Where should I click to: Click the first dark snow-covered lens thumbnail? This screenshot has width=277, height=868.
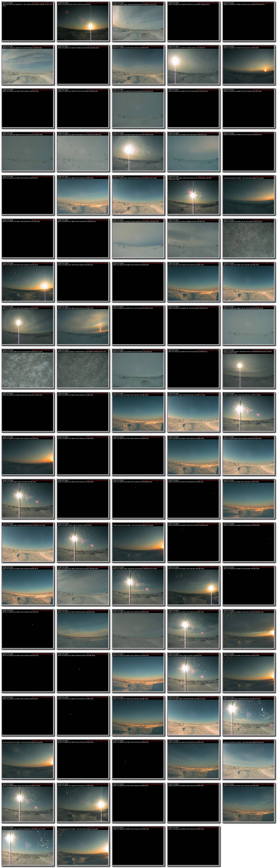(248, 239)
